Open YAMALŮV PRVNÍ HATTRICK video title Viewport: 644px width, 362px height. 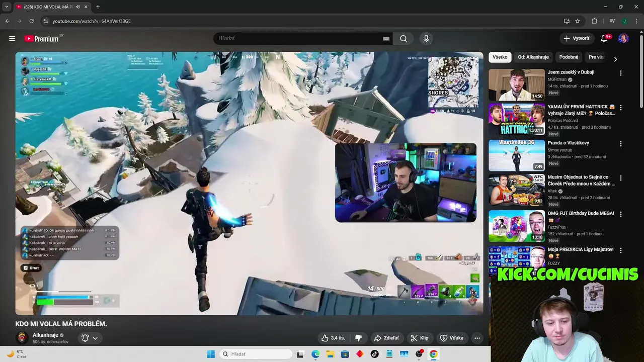click(x=581, y=110)
